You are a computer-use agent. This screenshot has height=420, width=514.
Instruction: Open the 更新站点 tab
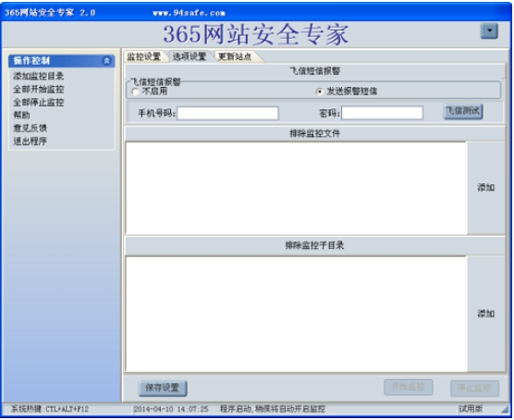[x=236, y=56]
